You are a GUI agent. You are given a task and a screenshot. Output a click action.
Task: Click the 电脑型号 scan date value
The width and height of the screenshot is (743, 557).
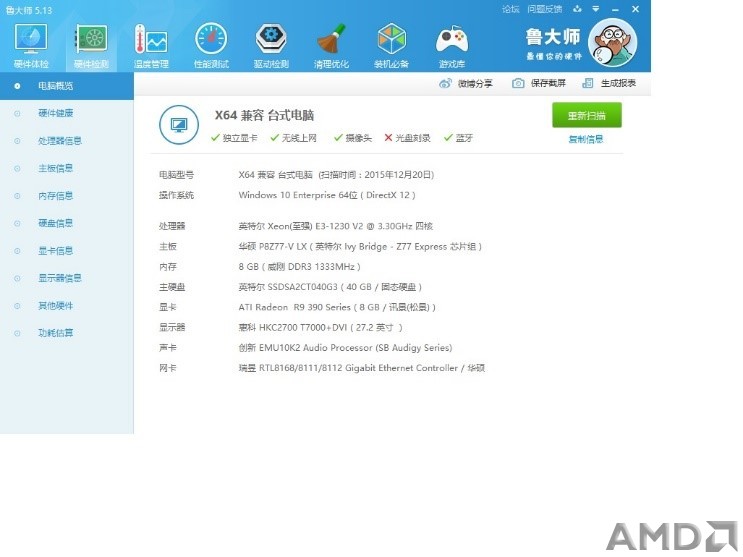coord(336,175)
